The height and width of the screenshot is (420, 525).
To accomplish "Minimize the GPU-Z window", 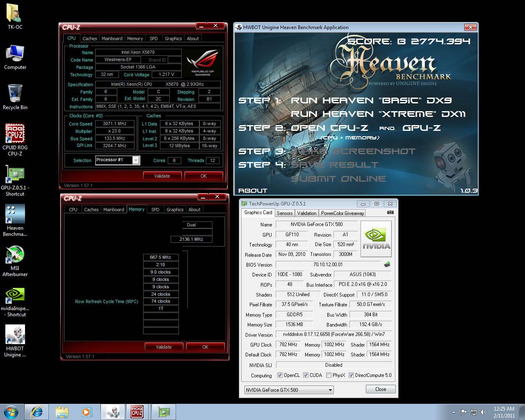I will pos(363,203).
